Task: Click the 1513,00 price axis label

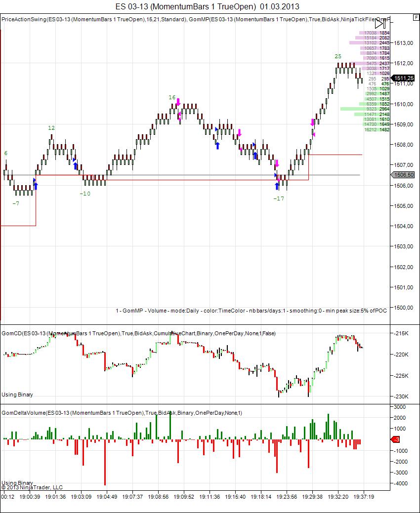Action: 403,43
